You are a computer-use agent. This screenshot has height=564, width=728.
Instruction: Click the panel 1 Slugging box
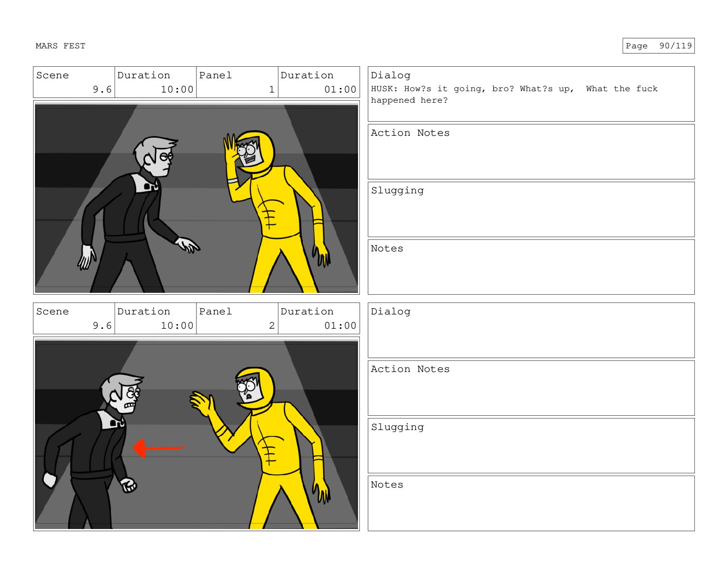coord(531,209)
